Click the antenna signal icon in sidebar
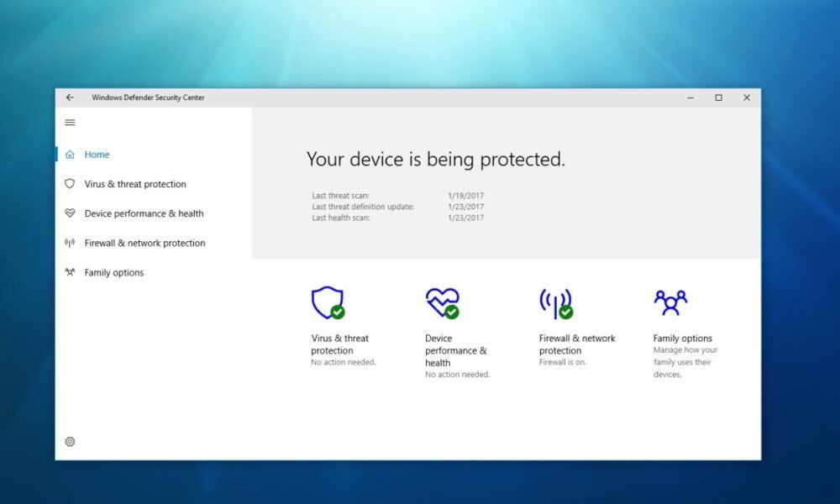Image resolution: width=840 pixels, height=504 pixels. (70, 243)
